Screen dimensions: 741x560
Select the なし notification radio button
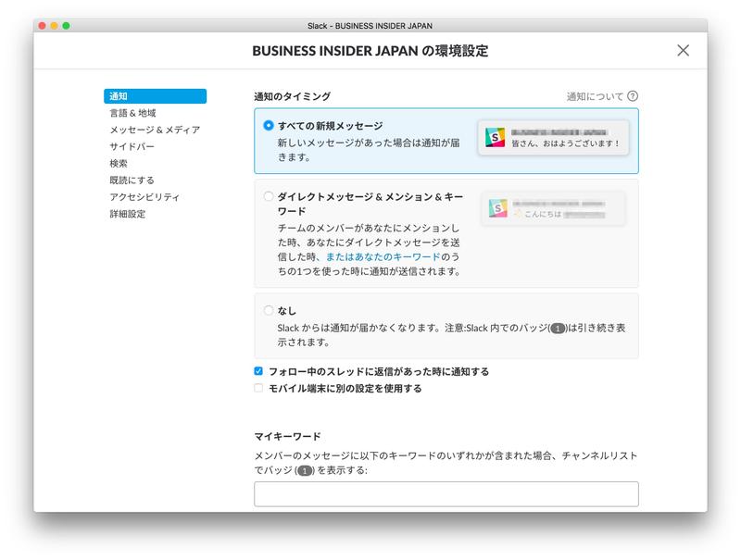pyautogui.click(x=269, y=310)
